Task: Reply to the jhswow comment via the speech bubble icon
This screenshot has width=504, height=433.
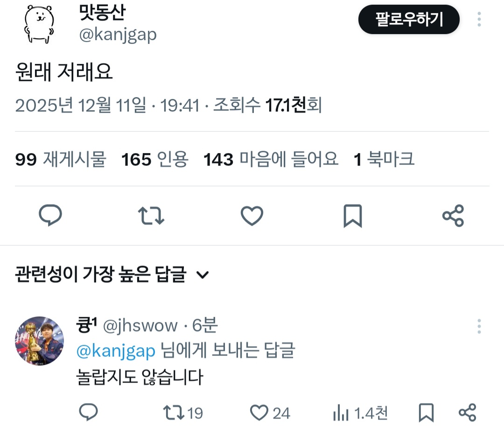Action: coord(88,412)
